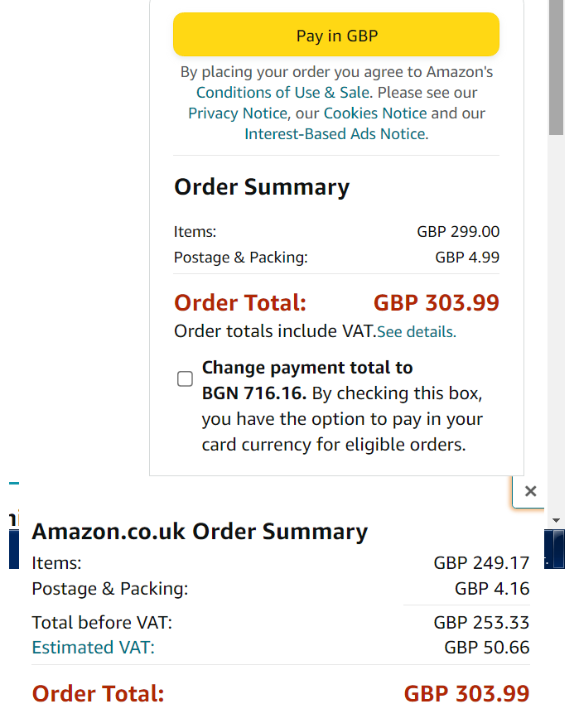Open the Conditions of Use & Sale link
The height and width of the screenshot is (728, 579).
(x=283, y=93)
